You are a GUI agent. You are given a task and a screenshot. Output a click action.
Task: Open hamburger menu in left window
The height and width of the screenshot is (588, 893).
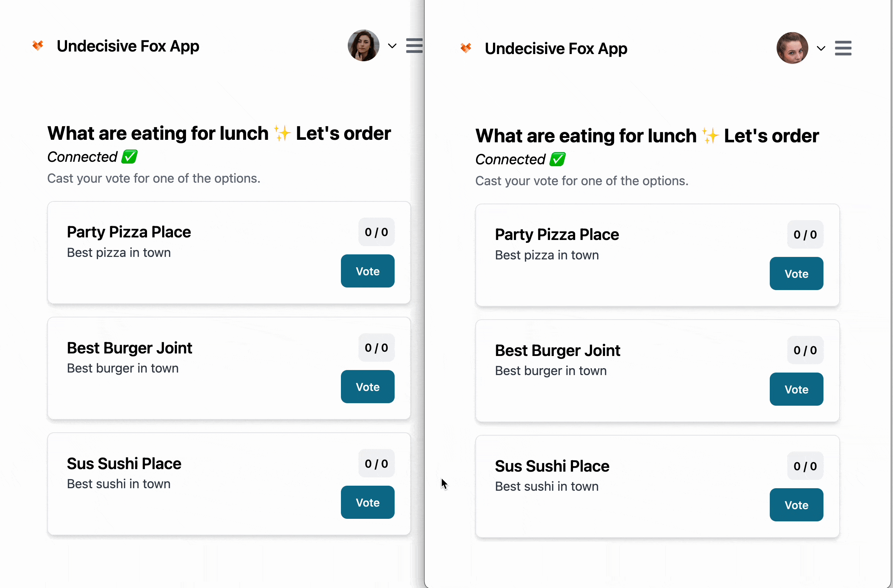click(x=414, y=46)
